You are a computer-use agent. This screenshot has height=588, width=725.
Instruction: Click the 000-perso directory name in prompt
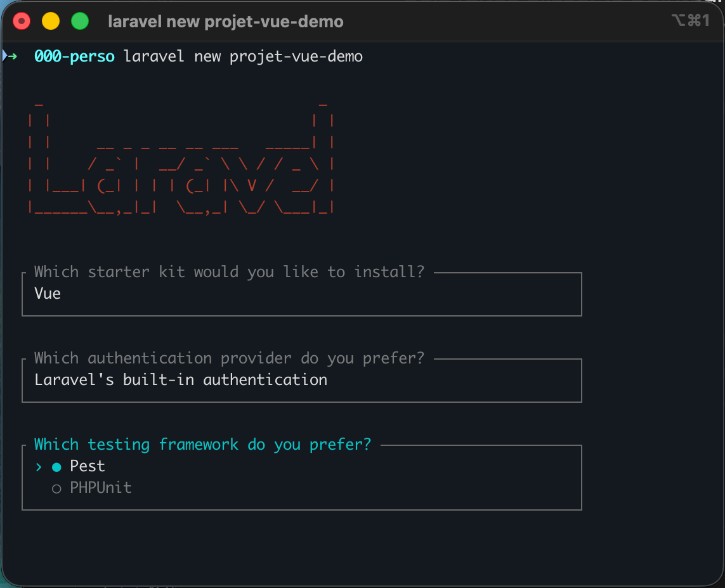pyautogui.click(x=74, y=56)
